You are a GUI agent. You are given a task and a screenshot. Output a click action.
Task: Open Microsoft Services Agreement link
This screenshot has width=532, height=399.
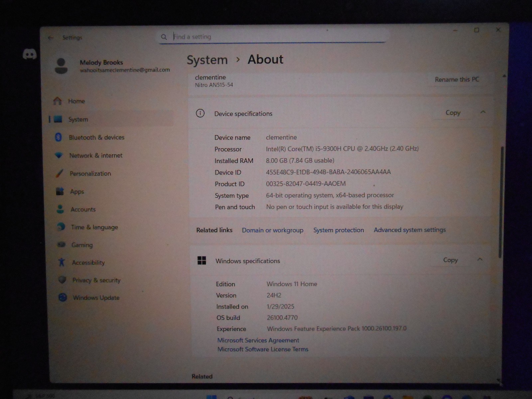[258, 340]
